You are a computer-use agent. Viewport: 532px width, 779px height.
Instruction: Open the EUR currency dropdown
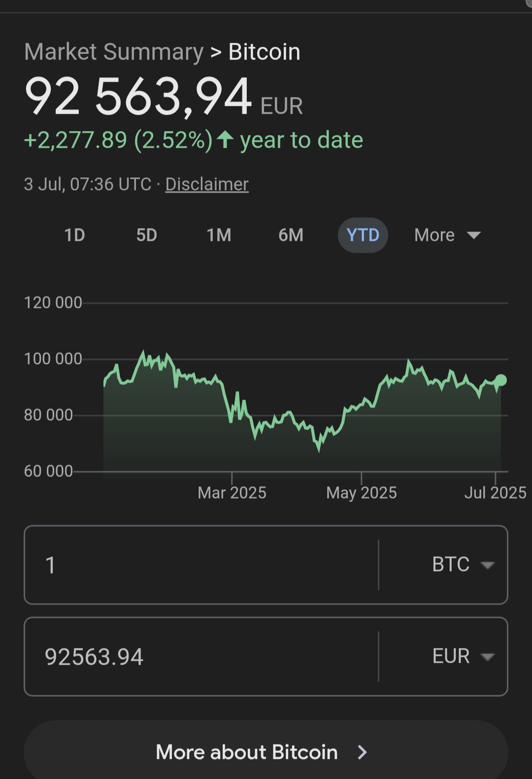point(463,656)
